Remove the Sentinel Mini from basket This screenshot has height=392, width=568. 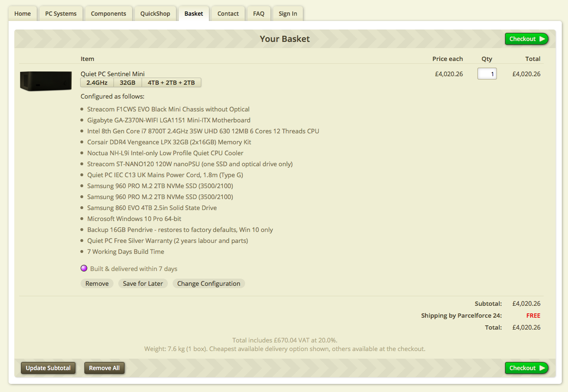click(97, 283)
